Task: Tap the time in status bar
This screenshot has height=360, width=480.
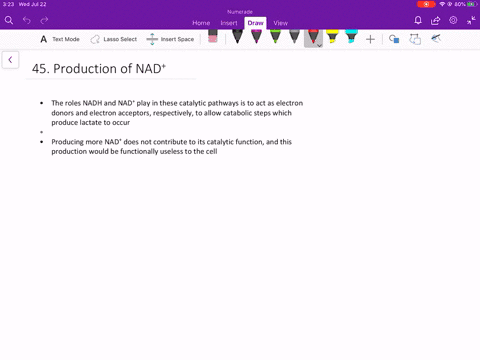Action: pyautogui.click(x=8, y=4)
